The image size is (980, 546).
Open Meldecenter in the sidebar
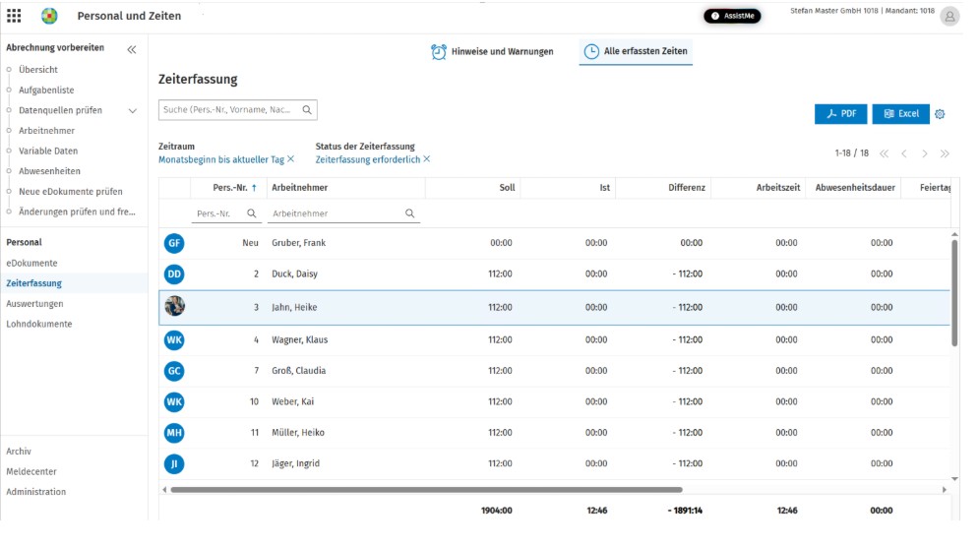pyautogui.click(x=31, y=471)
